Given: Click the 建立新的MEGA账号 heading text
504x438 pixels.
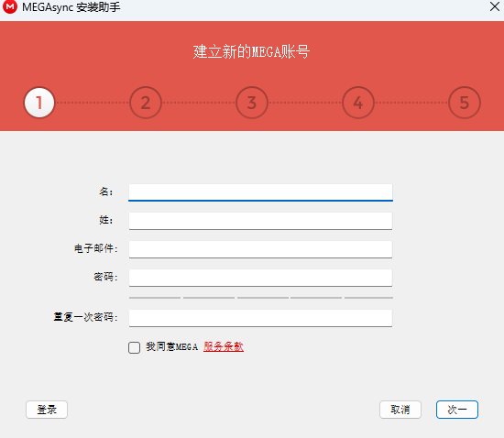Looking at the screenshot, I should (x=251, y=51).
